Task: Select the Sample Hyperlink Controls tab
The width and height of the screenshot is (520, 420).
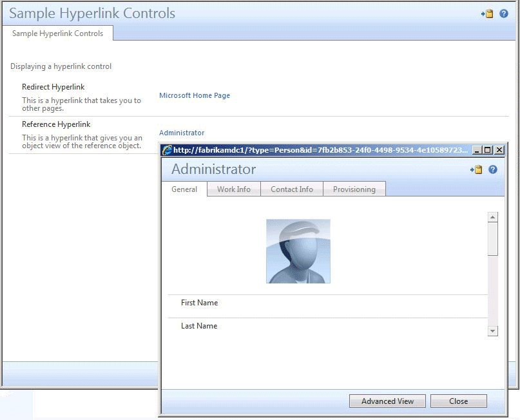Action: click(x=58, y=34)
